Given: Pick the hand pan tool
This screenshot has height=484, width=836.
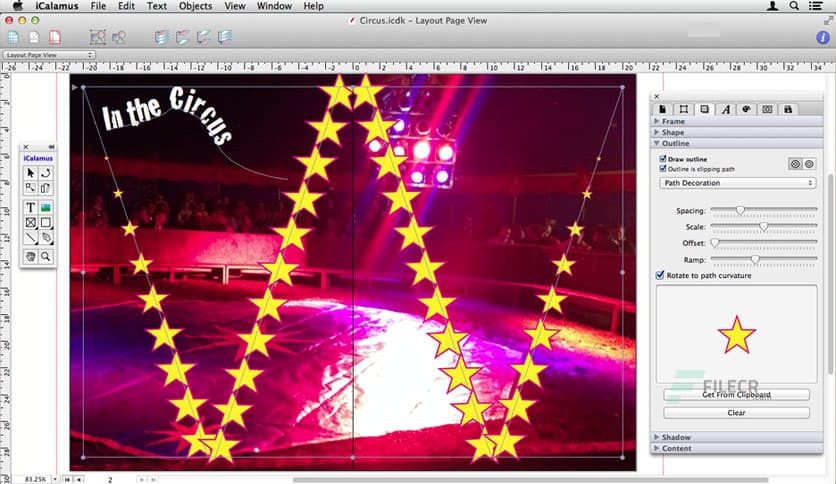Looking at the screenshot, I should 31,257.
